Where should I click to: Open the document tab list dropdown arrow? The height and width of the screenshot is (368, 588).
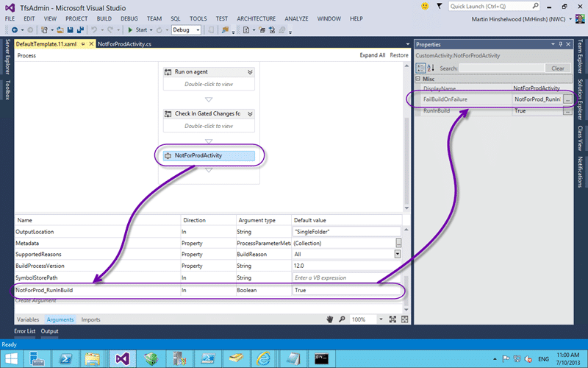tap(408, 44)
